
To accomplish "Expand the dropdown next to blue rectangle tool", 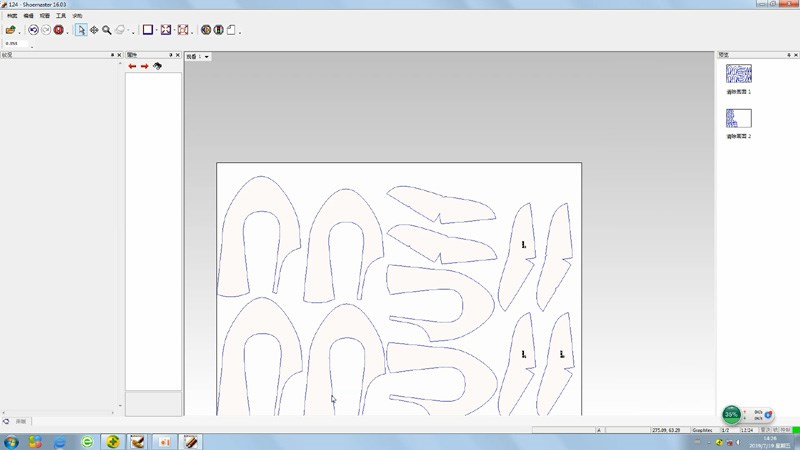I will pyautogui.click(x=156, y=31).
